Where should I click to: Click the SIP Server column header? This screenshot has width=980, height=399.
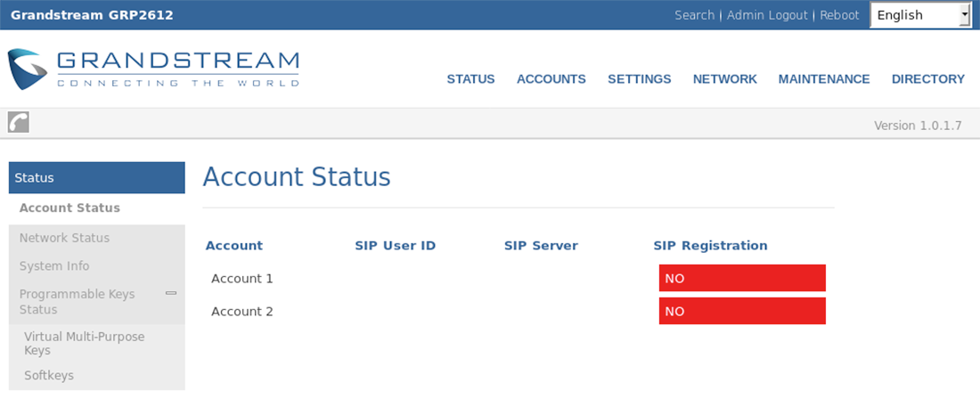pos(541,246)
